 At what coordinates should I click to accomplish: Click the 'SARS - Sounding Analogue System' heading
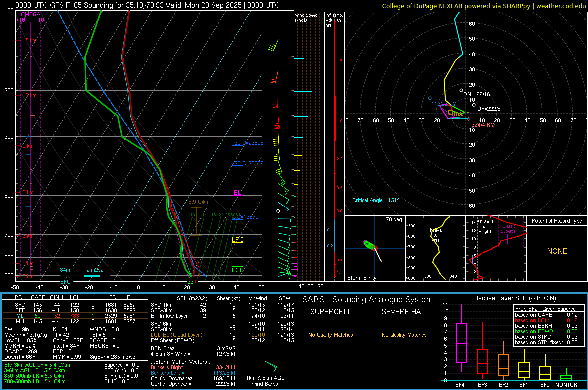368,300
